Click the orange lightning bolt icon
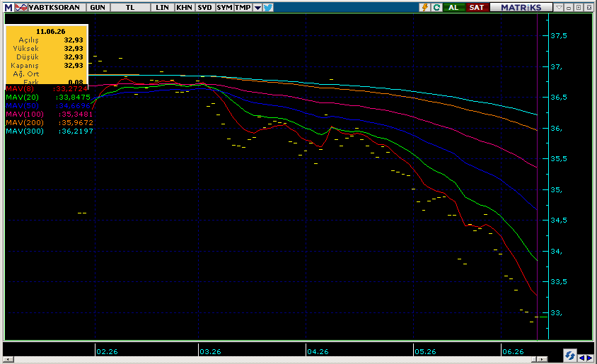 click(x=425, y=7)
